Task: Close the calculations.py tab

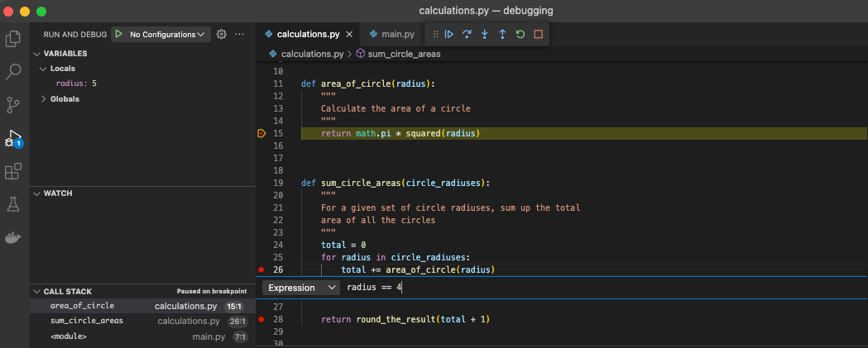Action: coord(349,34)
